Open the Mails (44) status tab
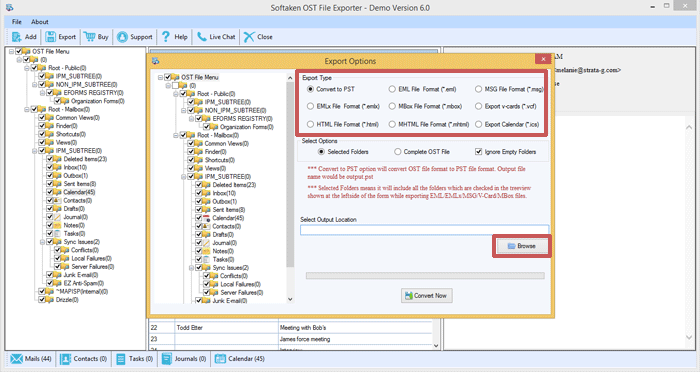This screenshot has width=700, height=372. [31, 359]
